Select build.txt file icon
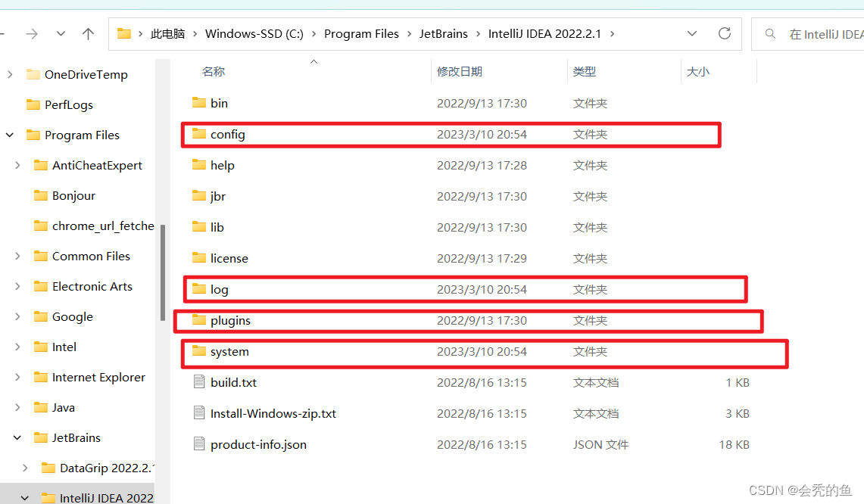Viewport: 864px width, 504px height. click(x=199, y=381)
